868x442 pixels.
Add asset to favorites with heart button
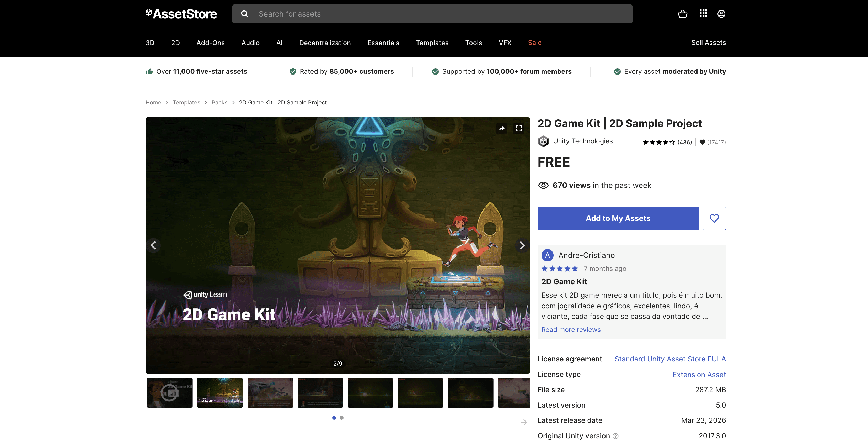(714, 218)
